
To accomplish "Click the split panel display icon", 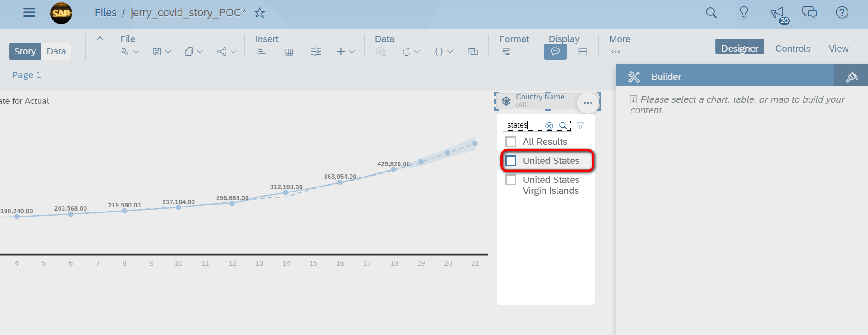I will [x=582, y=52].
